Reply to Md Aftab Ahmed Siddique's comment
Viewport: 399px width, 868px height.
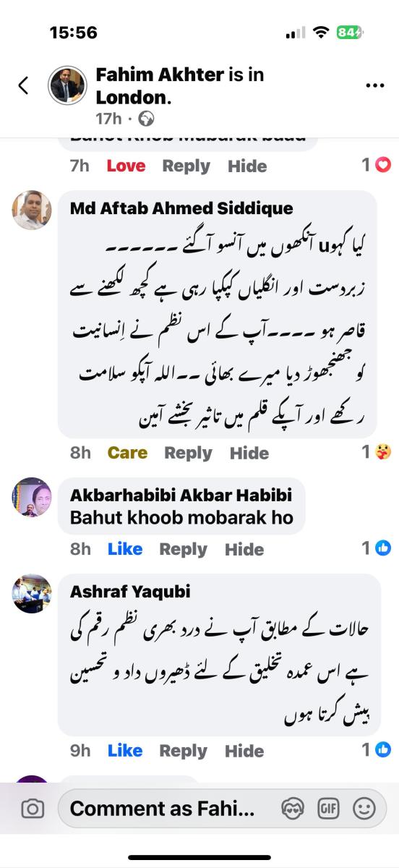tap(188, 453)
